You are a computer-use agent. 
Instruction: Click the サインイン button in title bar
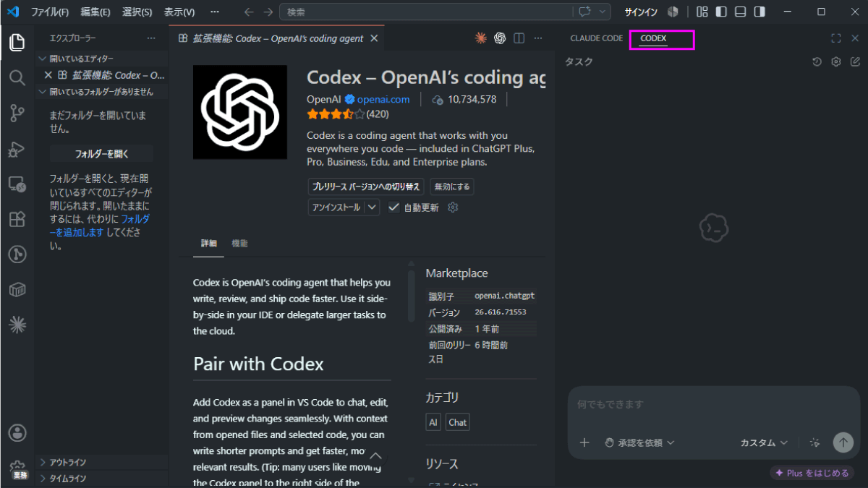coord(641,12)
